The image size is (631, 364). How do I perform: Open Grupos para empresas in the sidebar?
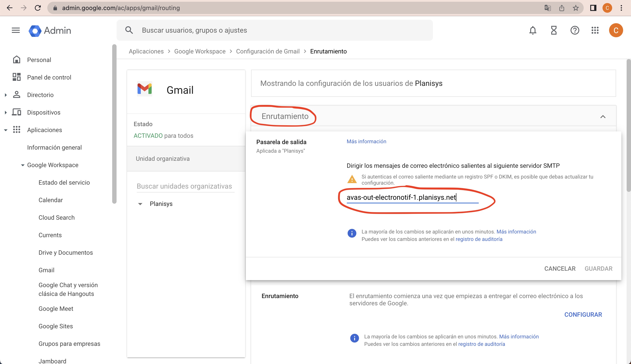(x=69, y=344)
